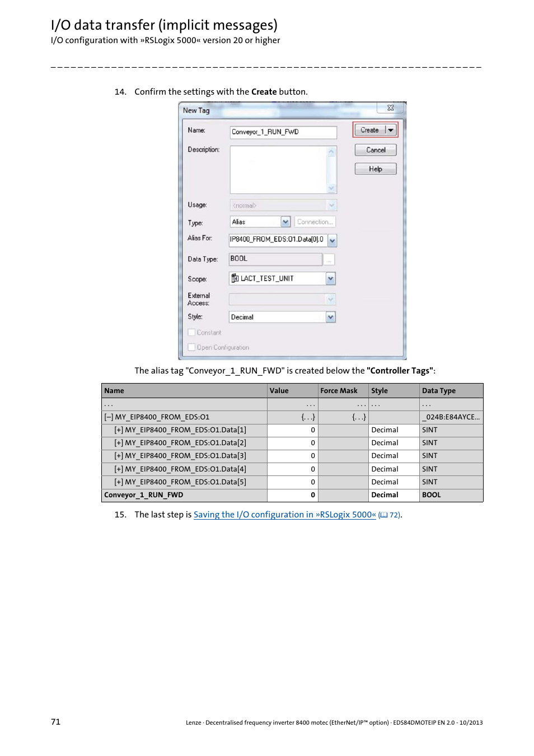Click the Connection... button

[315, 222]
